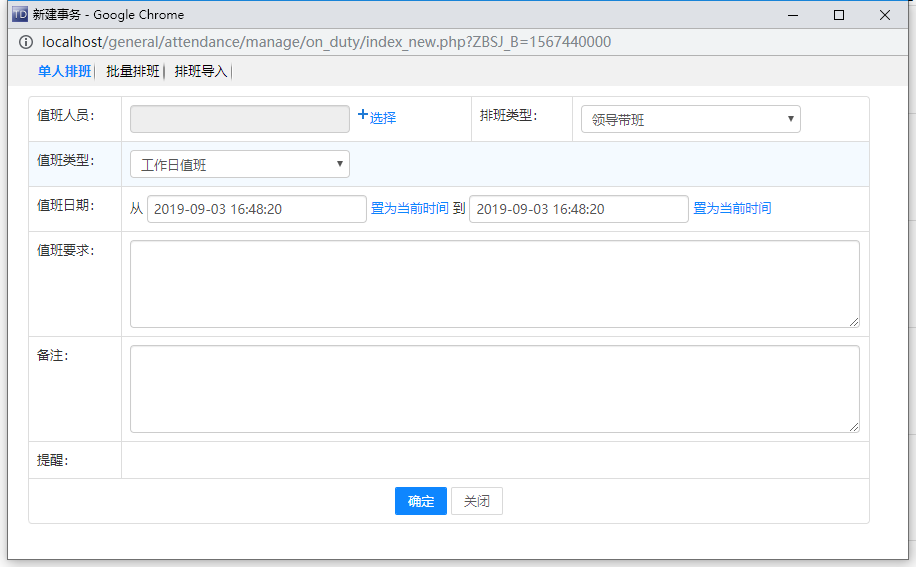This screenshot has height=567, width=916.
Task: Minimize the 新建事务 window
Action: click(x=793, y=15)
